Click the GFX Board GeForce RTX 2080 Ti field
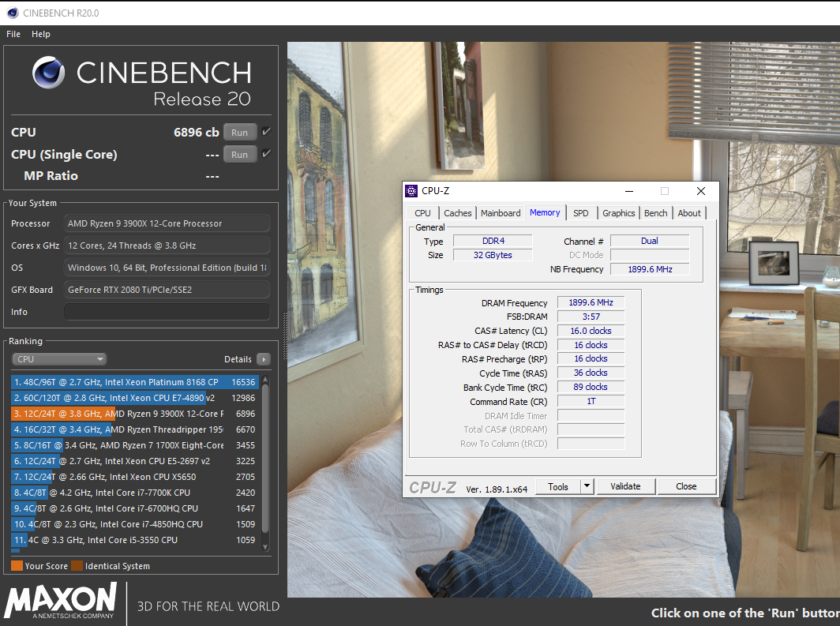 167,290
